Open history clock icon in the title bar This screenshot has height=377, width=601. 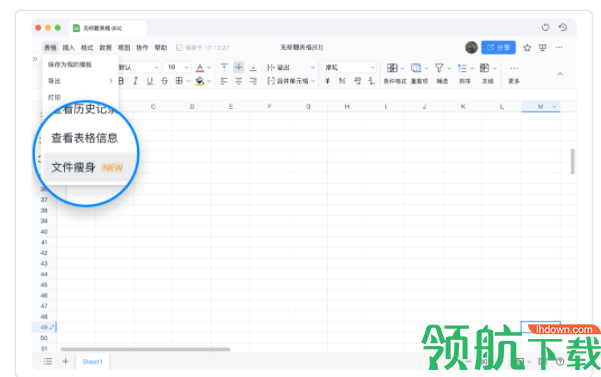click(563, 27)
